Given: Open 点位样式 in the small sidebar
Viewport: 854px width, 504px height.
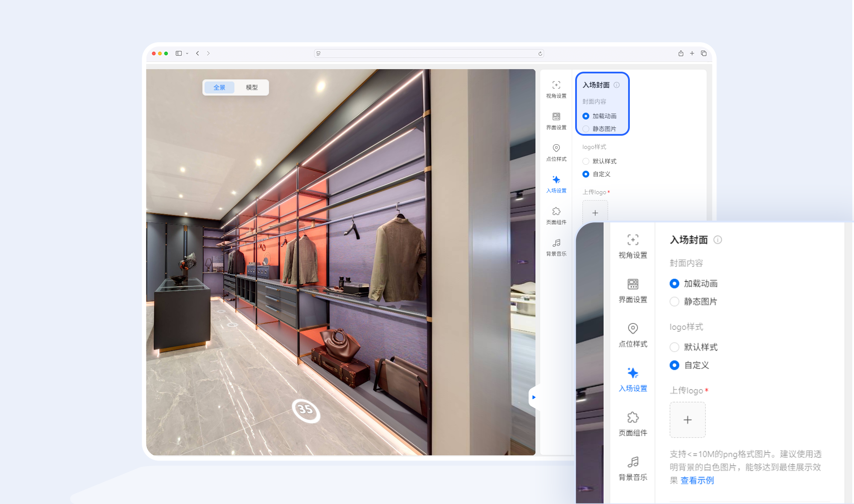Looking at the screenshot, I should (556, 153).
